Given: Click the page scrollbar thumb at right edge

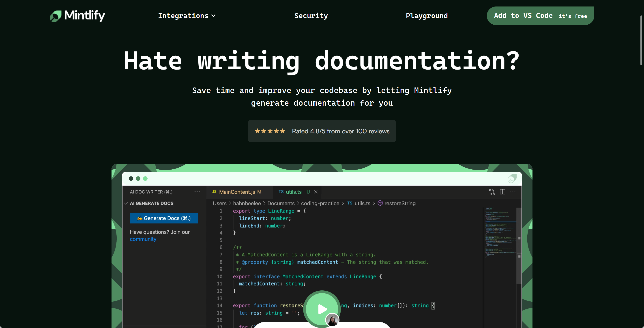Looking at the screenshot, I should (x=641, y=40).
